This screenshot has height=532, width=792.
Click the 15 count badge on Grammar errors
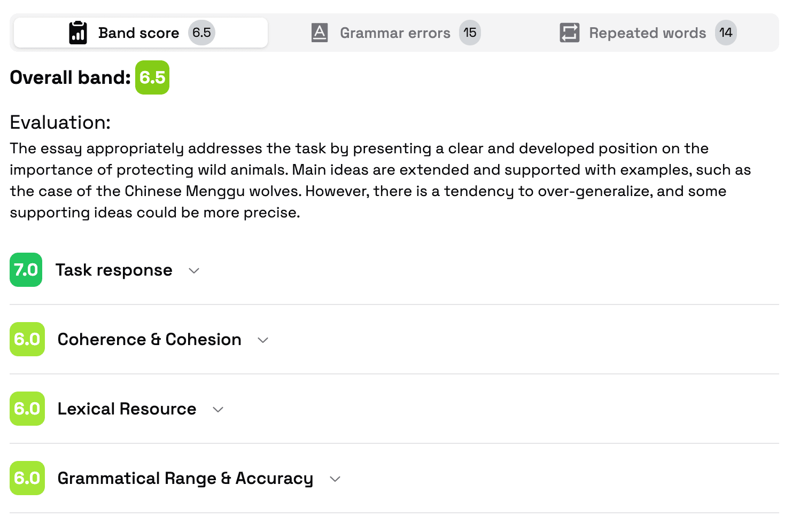[470, 33]
